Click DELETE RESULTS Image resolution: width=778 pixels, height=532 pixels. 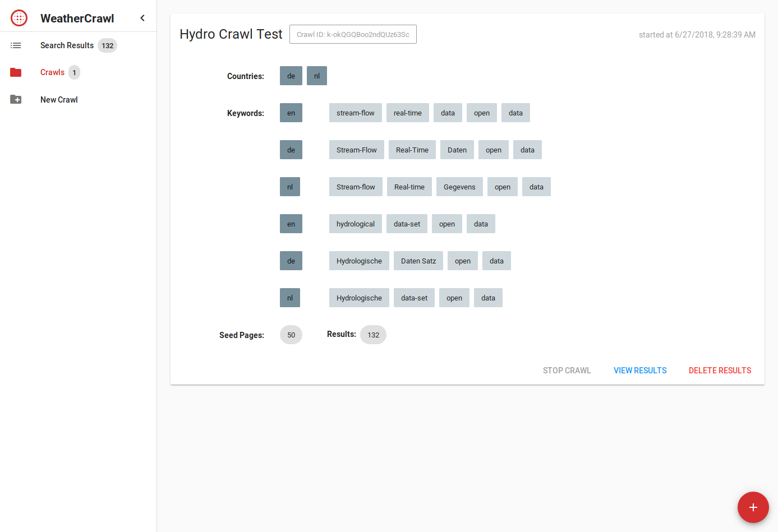(720, 371)
